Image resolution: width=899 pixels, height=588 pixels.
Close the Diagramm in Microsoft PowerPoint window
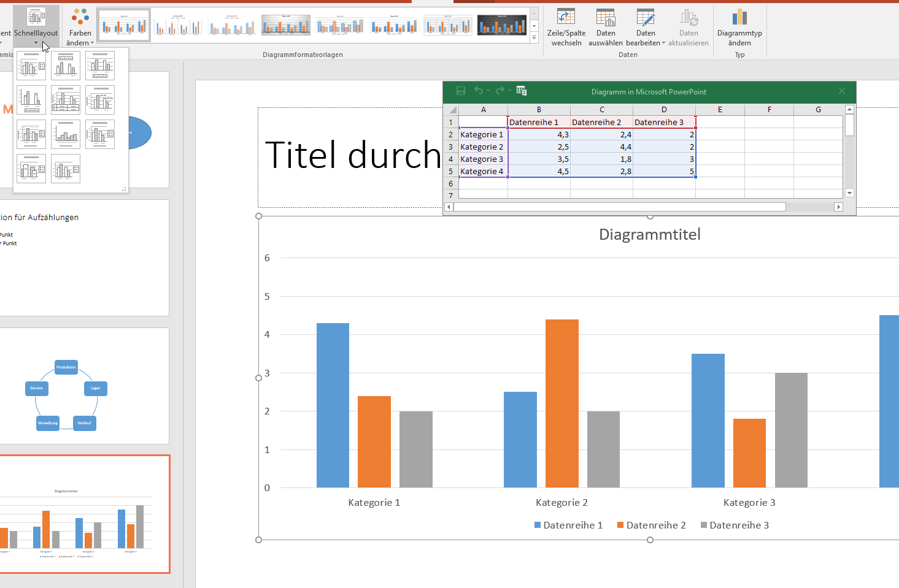842,91
